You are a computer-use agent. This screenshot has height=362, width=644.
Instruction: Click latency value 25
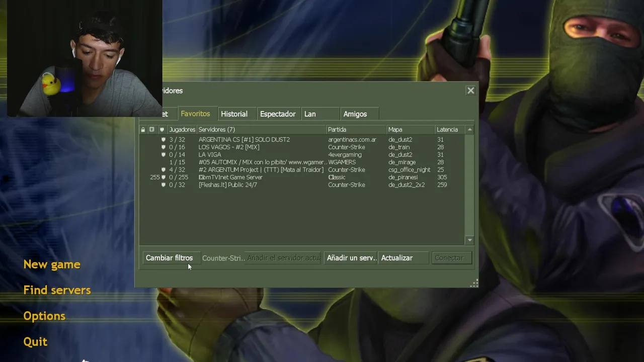[440, 170]
